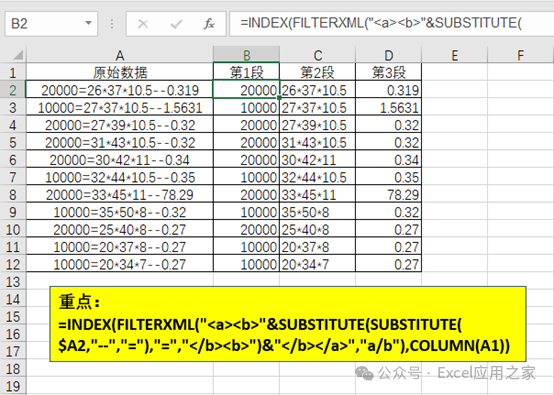The width and height of the screenshot is (554, 395).
Task: Select row 1 header
Action: pos(13,72)
